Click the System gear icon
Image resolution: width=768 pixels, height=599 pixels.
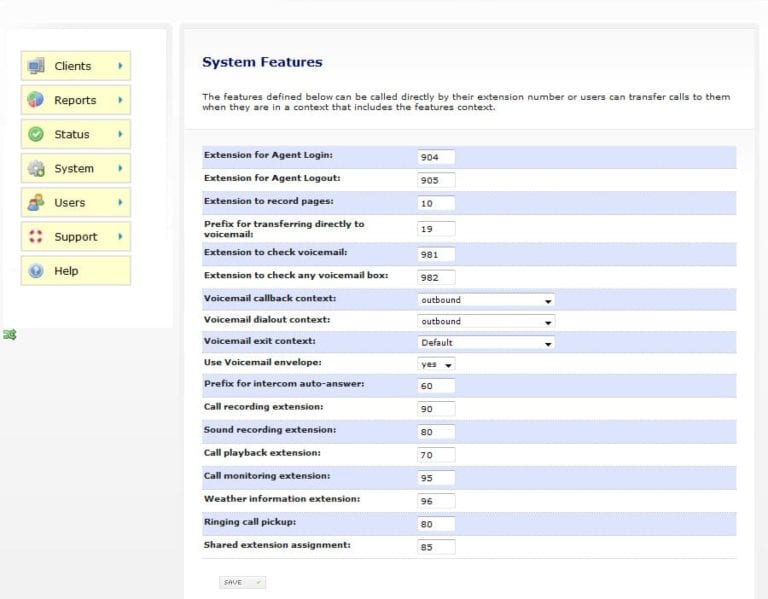point(36,168)
